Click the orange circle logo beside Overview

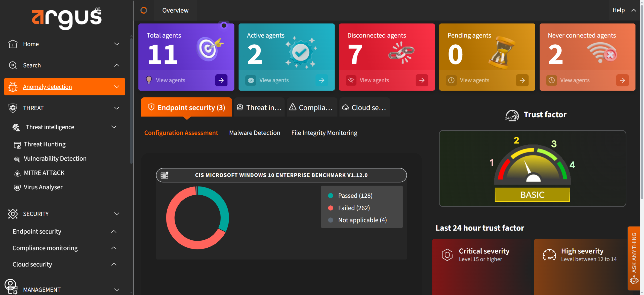(144, 10)
